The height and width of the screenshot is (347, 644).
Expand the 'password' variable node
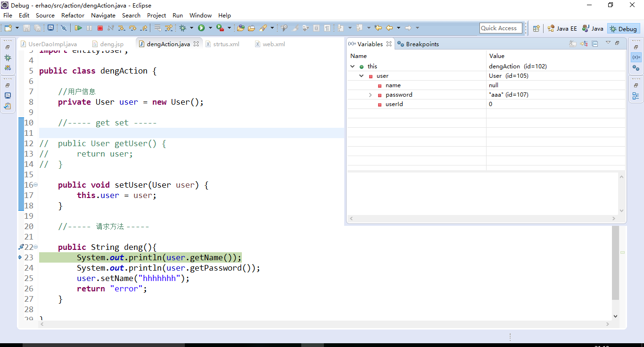371,95
